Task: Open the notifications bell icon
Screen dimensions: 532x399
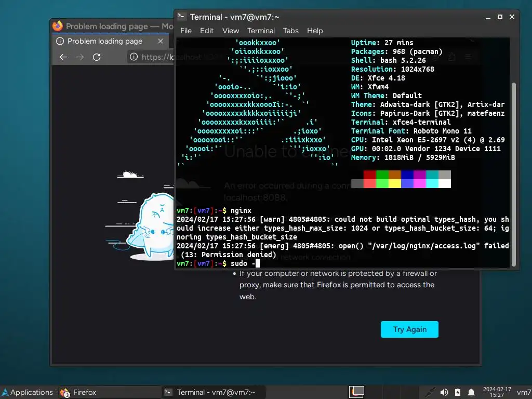Action: coord(471,392)
